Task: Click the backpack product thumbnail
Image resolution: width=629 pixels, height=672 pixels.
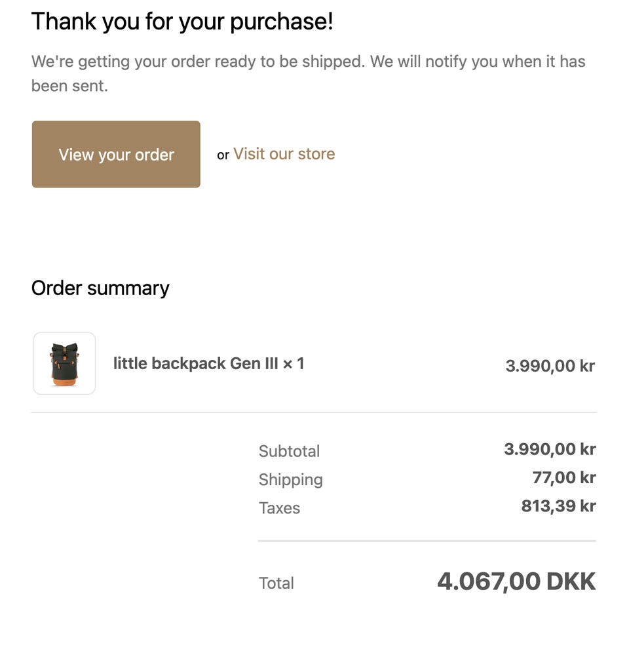Action: click(x=64, y=363)
